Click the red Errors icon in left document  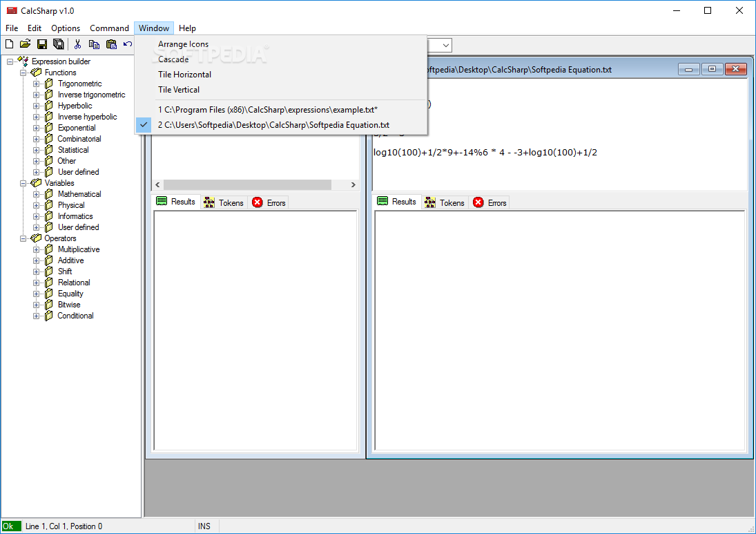tap(258, 202)
